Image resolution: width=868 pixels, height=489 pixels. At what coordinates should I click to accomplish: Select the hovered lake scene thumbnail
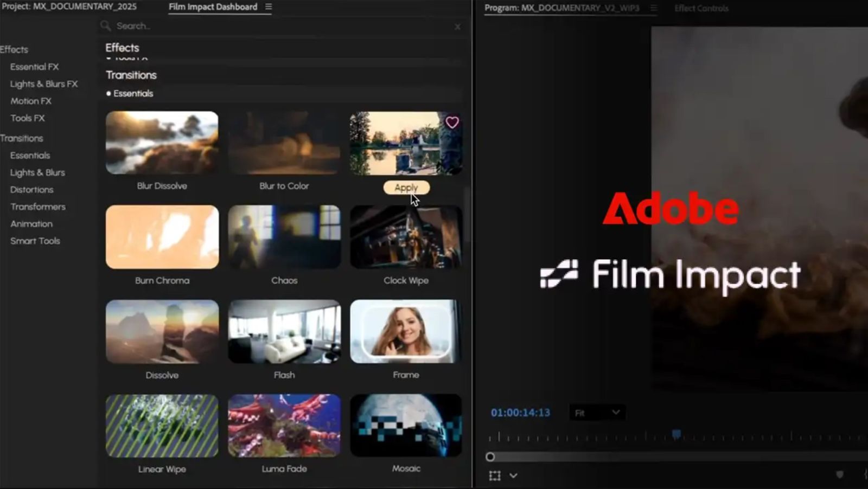[x=406, y=143]
